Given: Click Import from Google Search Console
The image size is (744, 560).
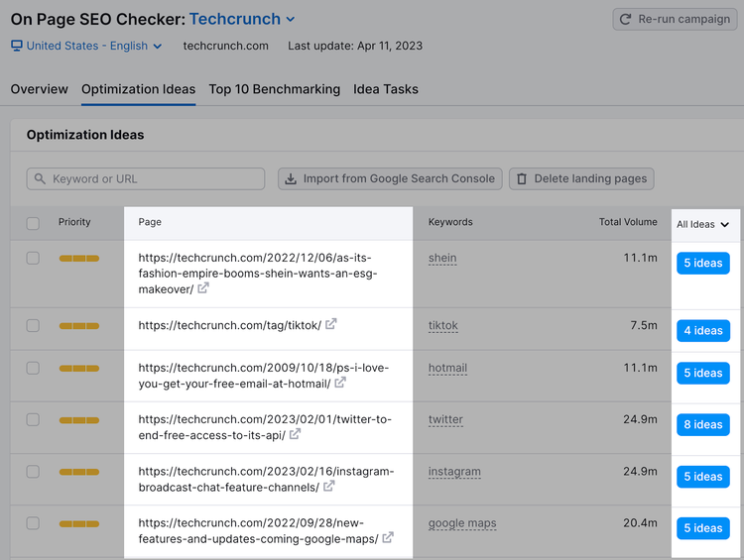Looking at the screenshot, I should pos(390,178).
